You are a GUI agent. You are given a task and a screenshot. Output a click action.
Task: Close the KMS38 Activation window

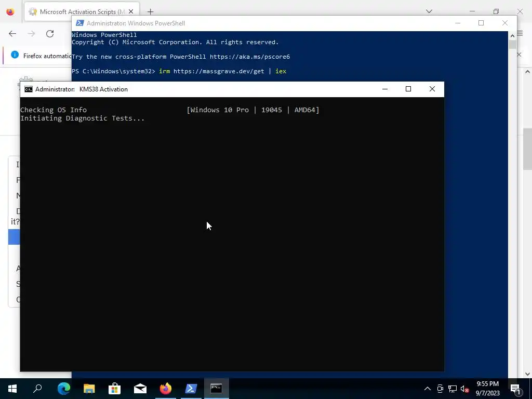click(432, 89)
